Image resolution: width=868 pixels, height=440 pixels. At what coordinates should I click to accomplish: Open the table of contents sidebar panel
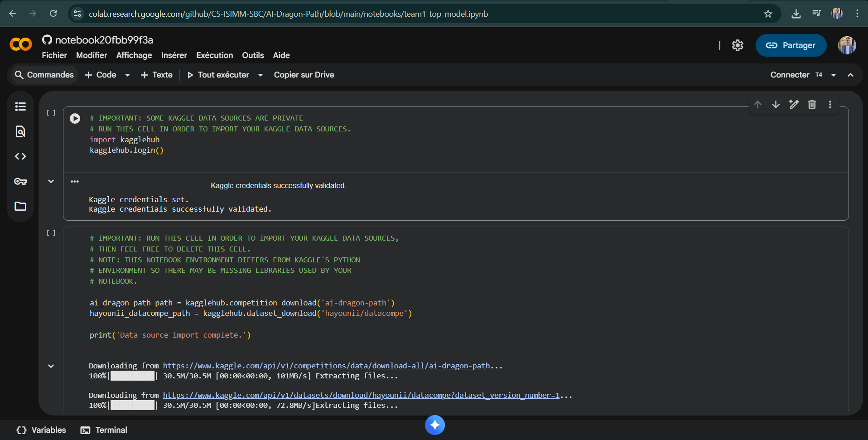(x=20, y=106)
